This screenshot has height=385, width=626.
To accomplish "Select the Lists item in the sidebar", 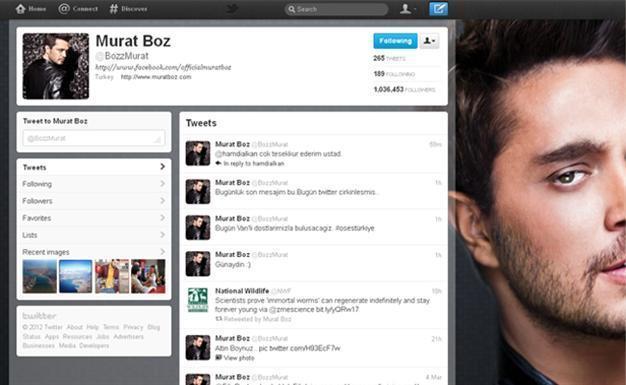I will point(94,235).
